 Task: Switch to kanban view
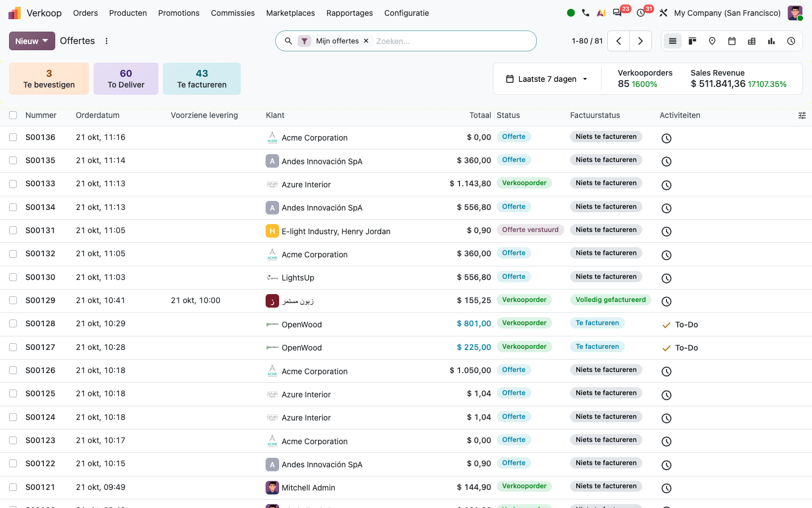(x=692, y=41)
